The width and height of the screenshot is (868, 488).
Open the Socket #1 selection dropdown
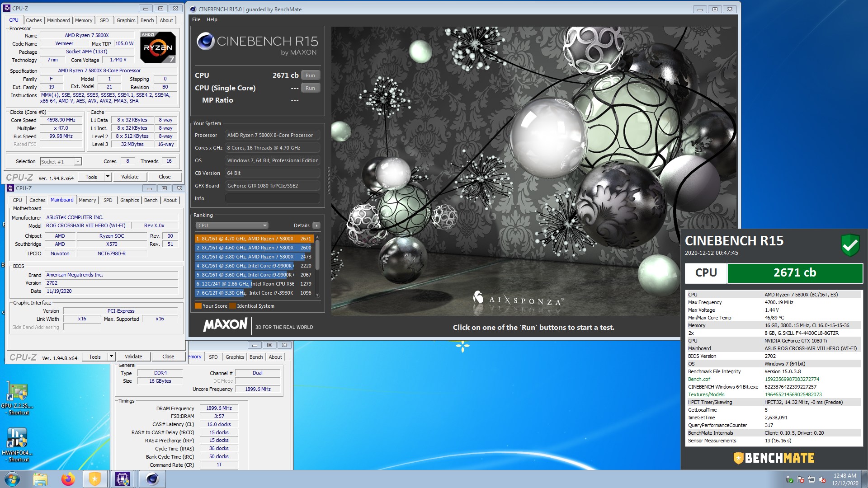tap(61, 161)
